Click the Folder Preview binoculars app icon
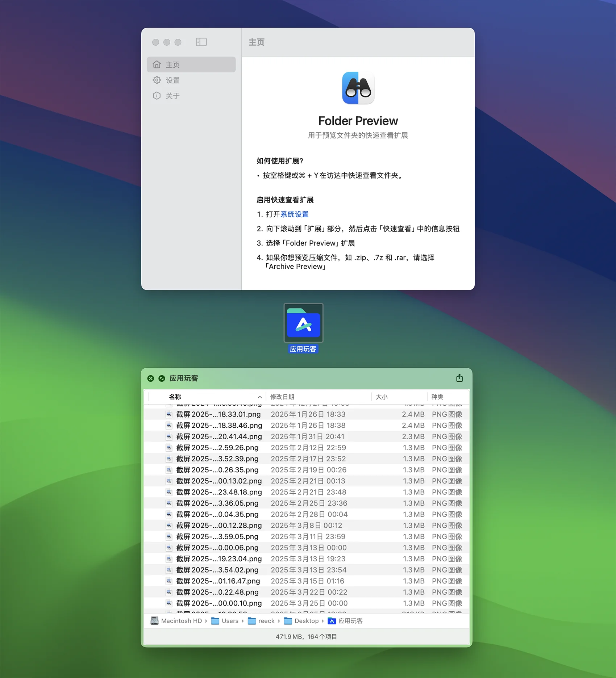Screen dimensions: 616x678 (x=358, y=88)
